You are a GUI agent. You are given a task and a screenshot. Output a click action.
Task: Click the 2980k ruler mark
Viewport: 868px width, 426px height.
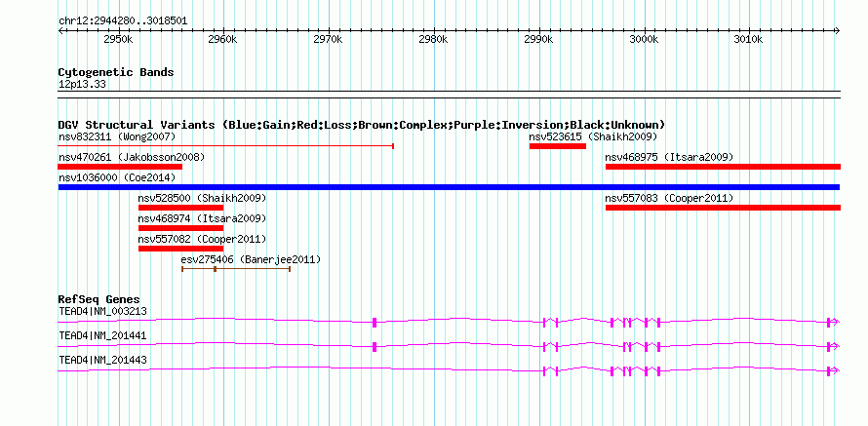pyautogui.click(x=434, y=40)
